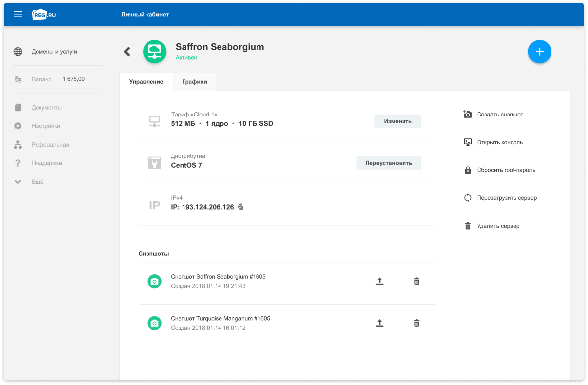Restore snapshot Turquoise Manganum #1605
This screenshot has width=588, height=385.
pos(379,323)
